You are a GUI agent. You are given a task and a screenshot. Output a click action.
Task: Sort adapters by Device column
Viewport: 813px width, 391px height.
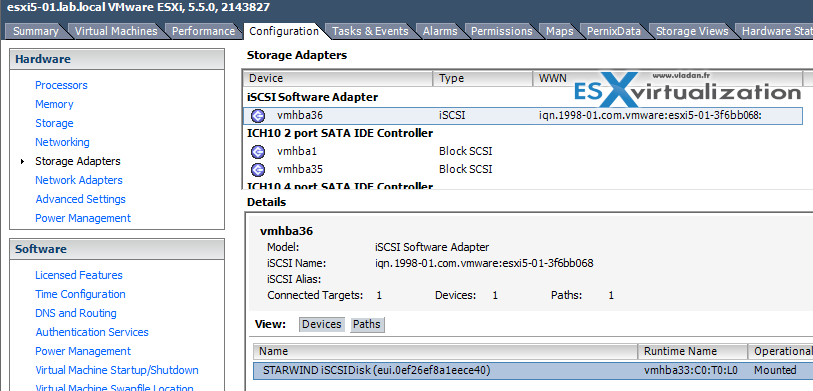tap(338, 78)
